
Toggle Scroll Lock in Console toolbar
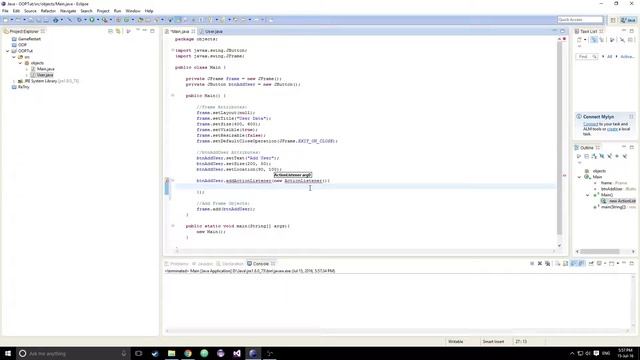(x=566, y=264)
